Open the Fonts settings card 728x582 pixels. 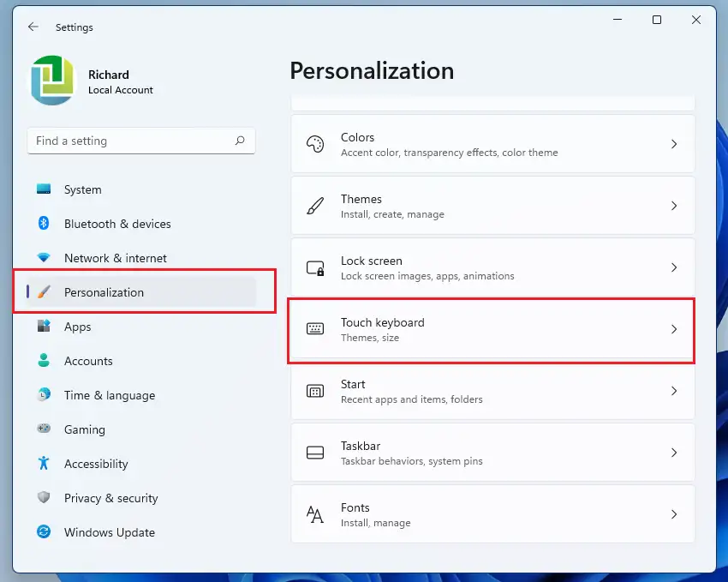[x=492, y=514]
